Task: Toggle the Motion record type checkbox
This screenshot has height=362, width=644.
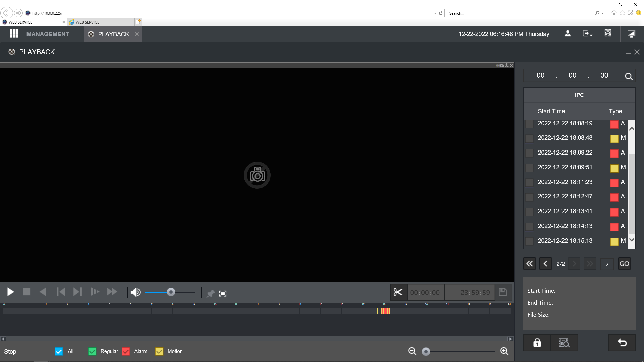Action: (159, 351)
